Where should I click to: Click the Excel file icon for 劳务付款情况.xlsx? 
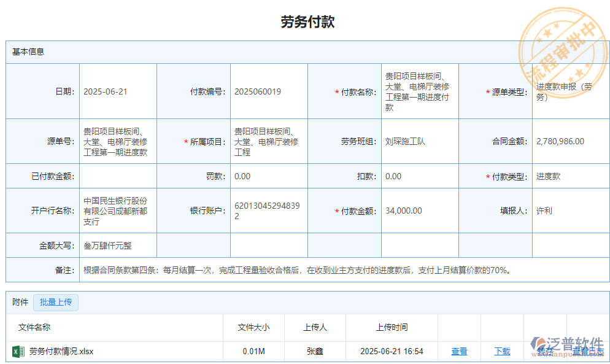click(18, 351)
